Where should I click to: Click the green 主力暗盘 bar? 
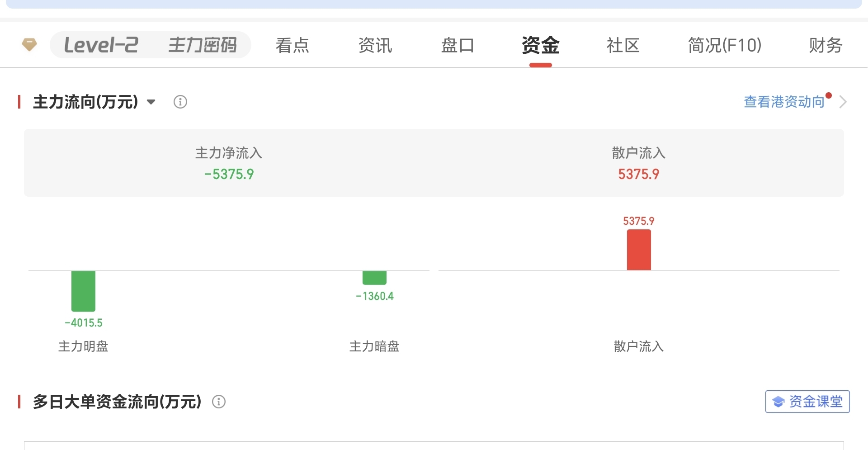coord(374,277)
